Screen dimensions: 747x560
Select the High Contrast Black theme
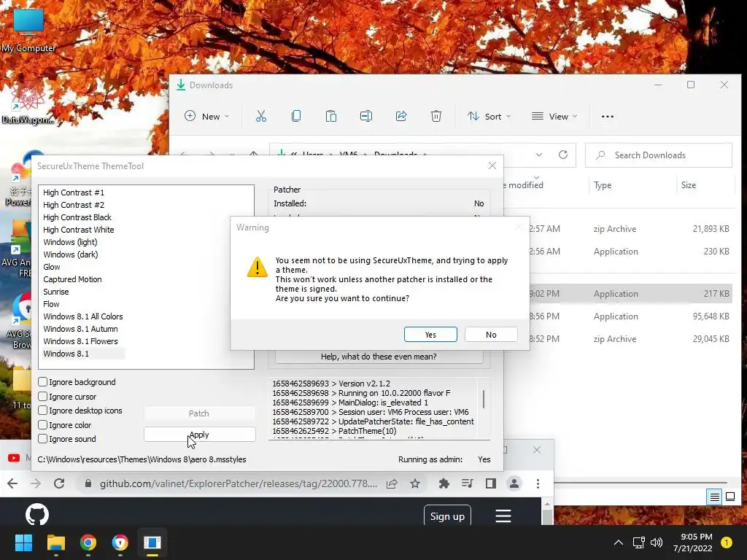click(77, 217)
